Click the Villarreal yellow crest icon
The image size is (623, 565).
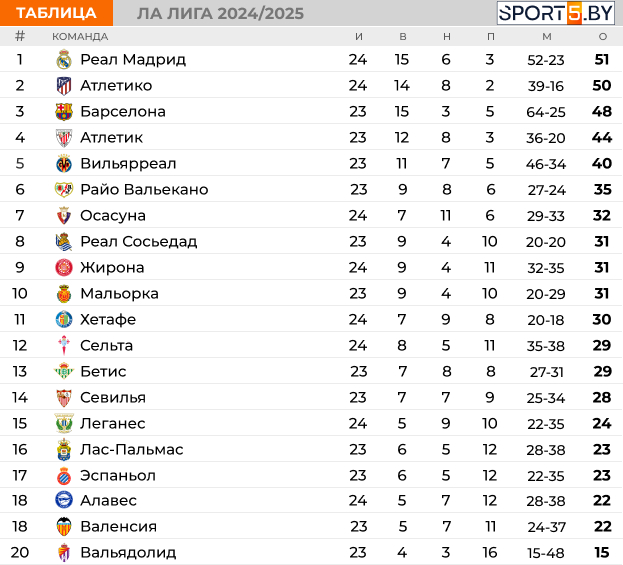[64, 164]
